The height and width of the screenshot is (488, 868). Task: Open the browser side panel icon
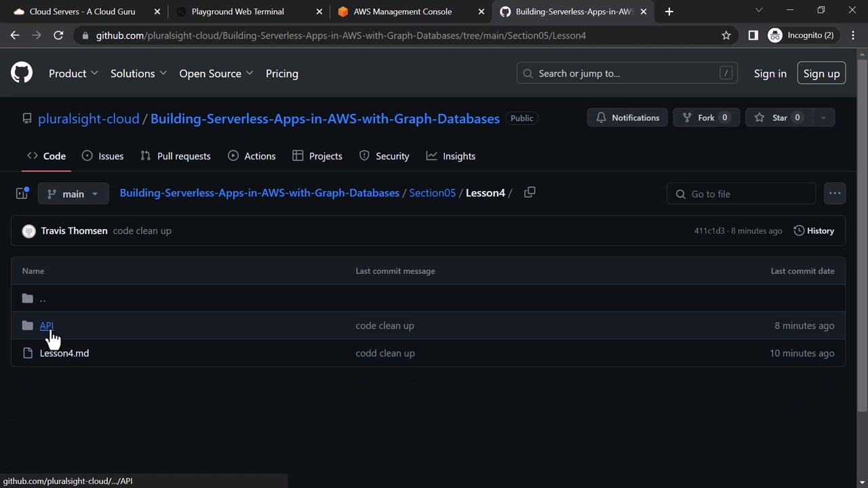(753, 35)
